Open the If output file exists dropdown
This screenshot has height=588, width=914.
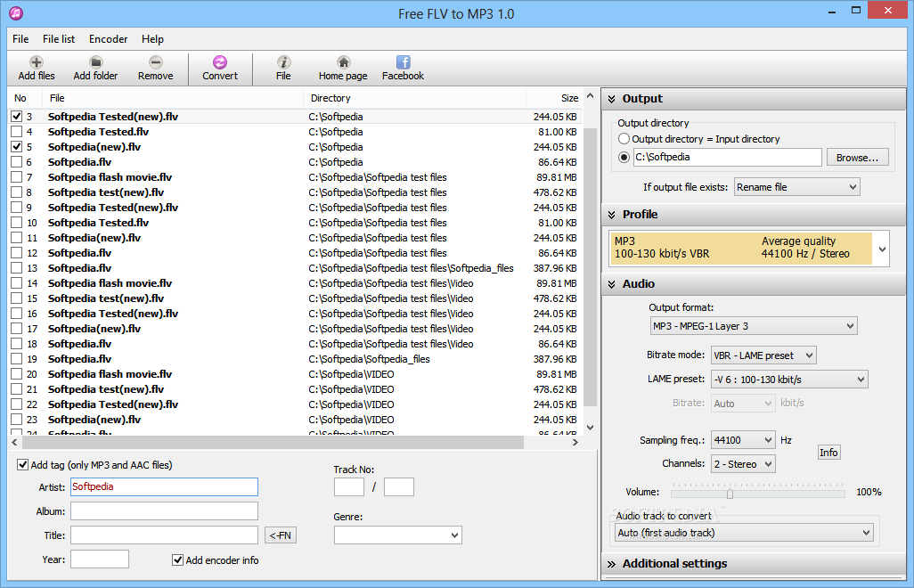[x=796, y=187]
